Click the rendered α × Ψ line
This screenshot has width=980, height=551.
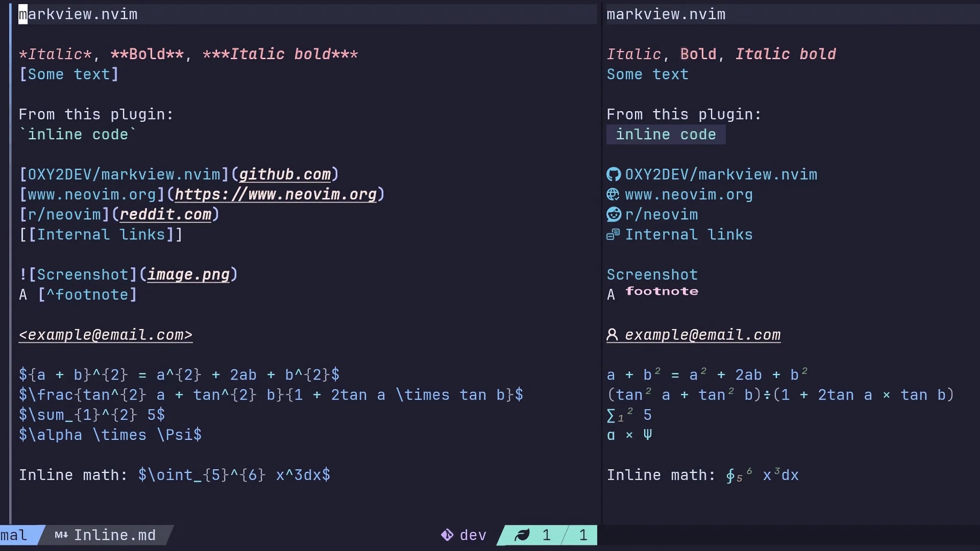629,435
